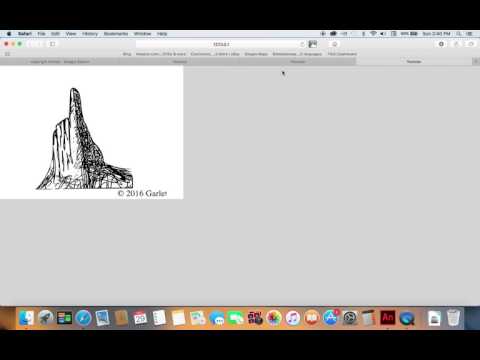Switch to the first Safari tab
480x360 pixels.
pyautogui.click(x=60, y=62)
